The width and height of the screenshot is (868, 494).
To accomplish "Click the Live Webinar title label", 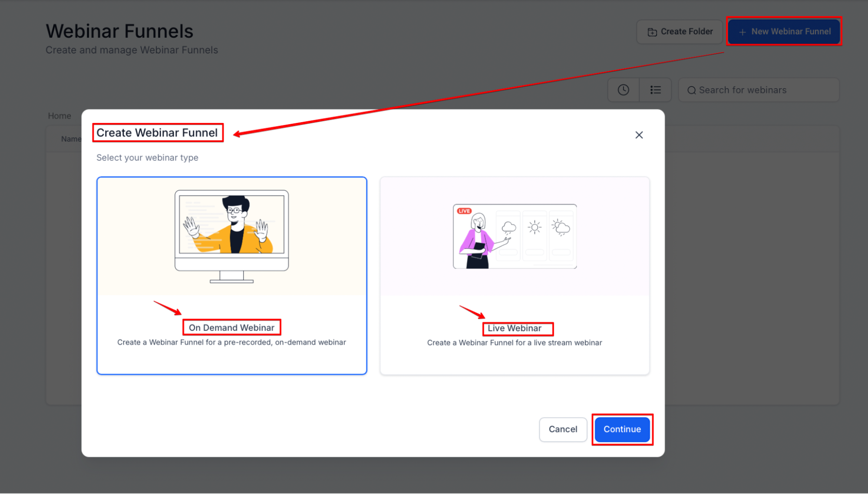I will coord(515,328).
